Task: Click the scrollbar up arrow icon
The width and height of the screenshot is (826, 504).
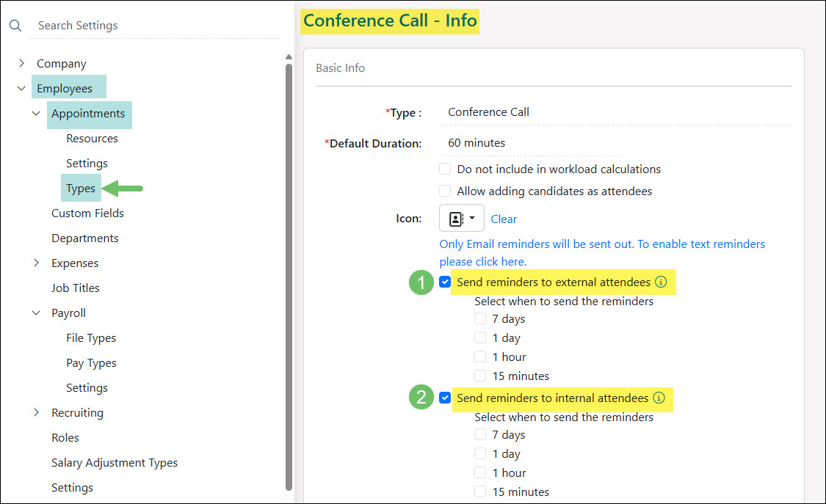Action: [289, 56]
